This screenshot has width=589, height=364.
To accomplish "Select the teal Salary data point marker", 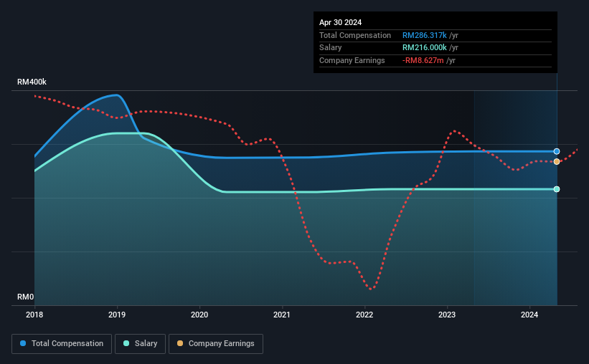I will (x=557, y=189).
